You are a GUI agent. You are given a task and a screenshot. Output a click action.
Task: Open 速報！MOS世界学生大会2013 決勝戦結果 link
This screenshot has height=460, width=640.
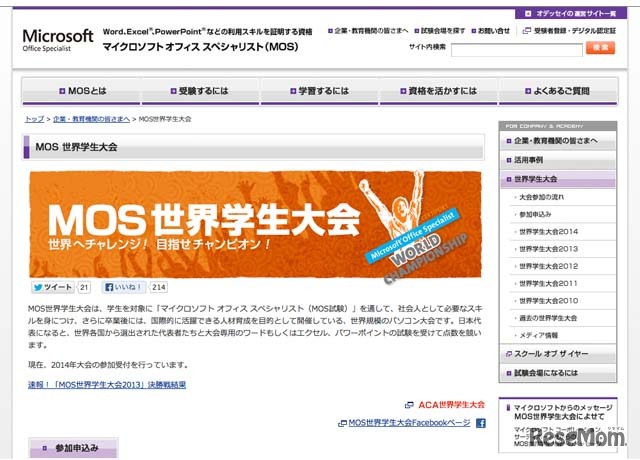click(107, 385)
